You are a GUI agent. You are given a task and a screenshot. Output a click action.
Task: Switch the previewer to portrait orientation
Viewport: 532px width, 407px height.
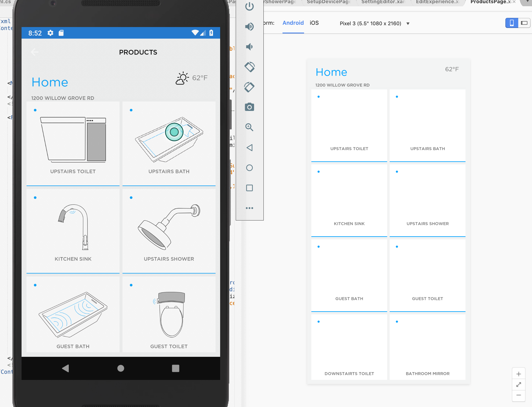coord(512,23)
